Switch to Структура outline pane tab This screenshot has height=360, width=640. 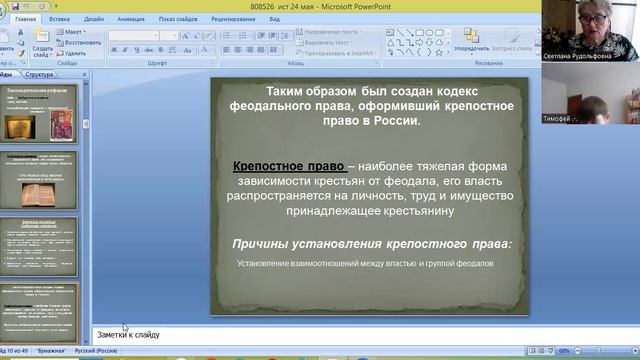[x=39, y=74]
